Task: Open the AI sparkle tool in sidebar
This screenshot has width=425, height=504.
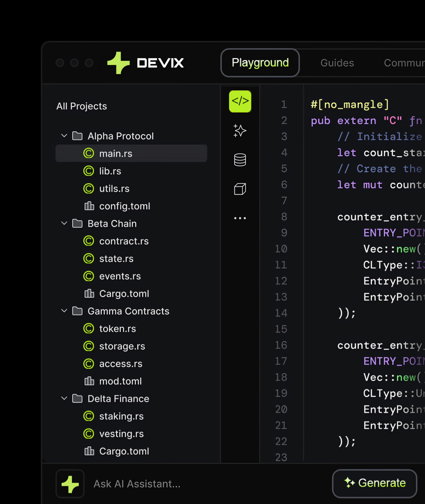Action: 240,131
